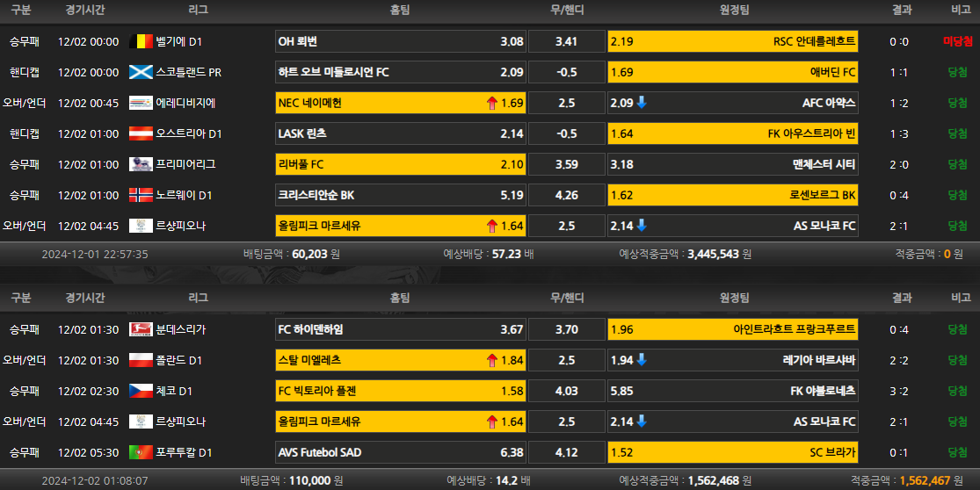Click the Portugal flag icon for 포루투칼 D1
Image resolution: width=980 pixels, height=490 pixels.
coord(141,452)
